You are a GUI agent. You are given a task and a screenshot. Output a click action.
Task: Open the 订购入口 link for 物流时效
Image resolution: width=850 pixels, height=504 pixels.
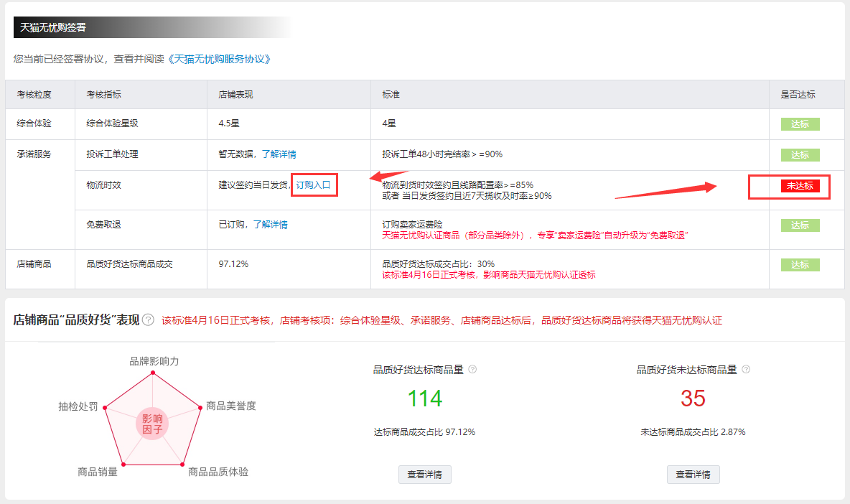(x=313, y=185)
